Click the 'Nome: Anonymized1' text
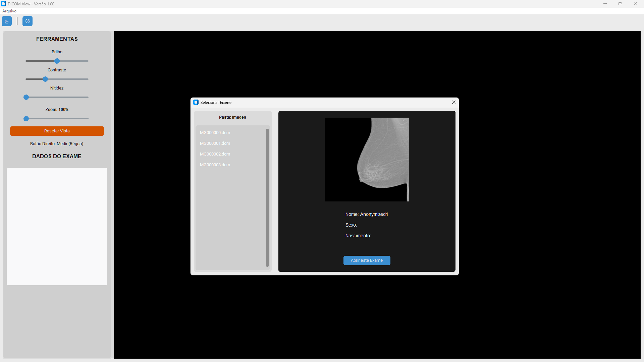 (x=367, y=215)
